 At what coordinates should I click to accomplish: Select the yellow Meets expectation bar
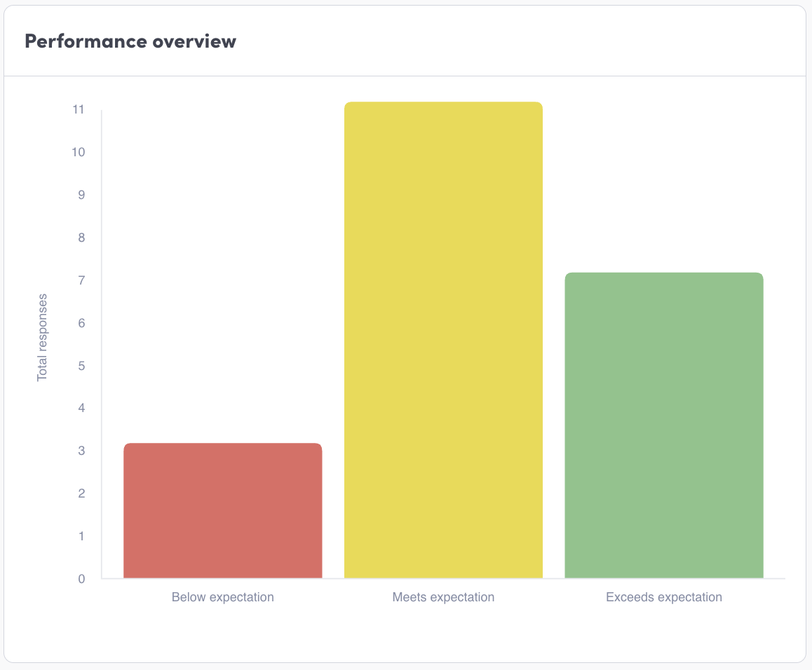pos(443,340)
